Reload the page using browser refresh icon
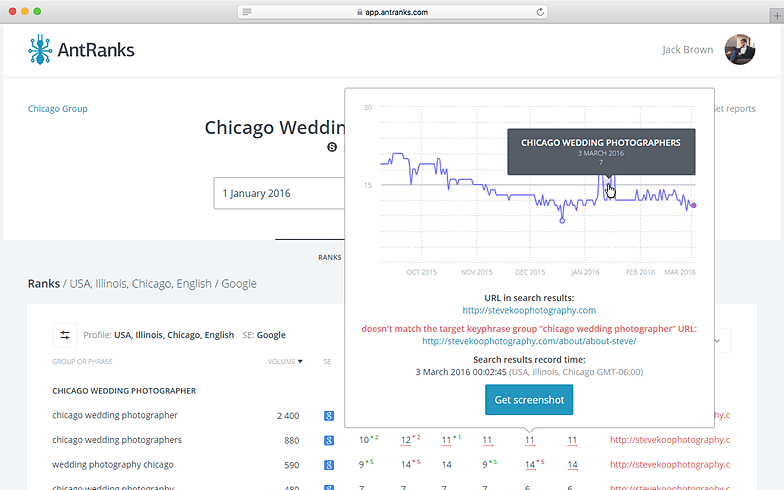Viewport: 784px width, 490px height. tap(540, 12)
